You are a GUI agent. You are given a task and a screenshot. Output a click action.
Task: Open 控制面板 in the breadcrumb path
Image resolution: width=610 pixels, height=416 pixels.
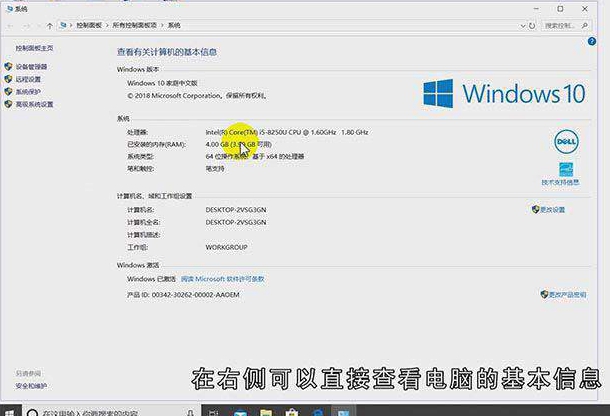click(89, 25)
